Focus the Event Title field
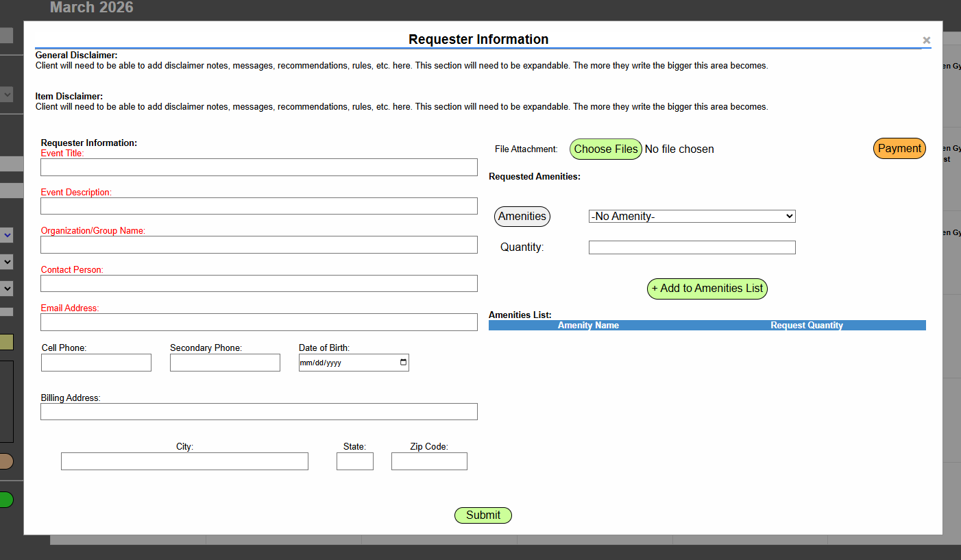This screenshot has height=560, width=961. coord(258,167)
